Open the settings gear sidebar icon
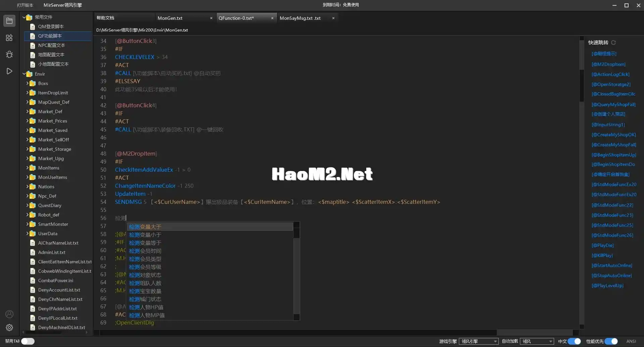The width and height of the screenshot is (644, 347). click(x=9, y=328)
